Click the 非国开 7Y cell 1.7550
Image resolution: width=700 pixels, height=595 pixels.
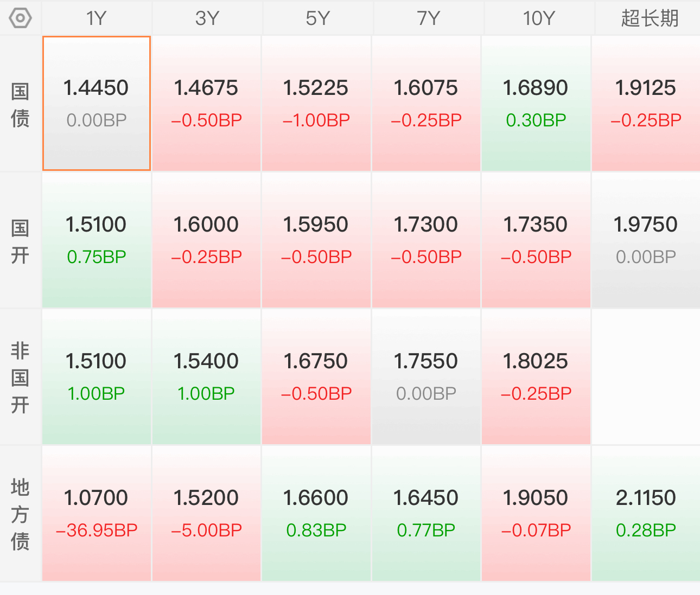426,376
